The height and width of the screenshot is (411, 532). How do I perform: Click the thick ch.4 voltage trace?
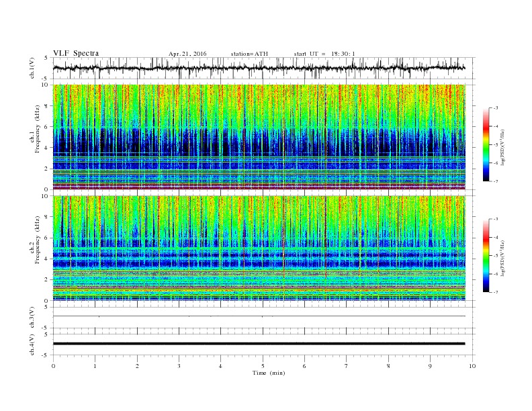tap(259, 344)
